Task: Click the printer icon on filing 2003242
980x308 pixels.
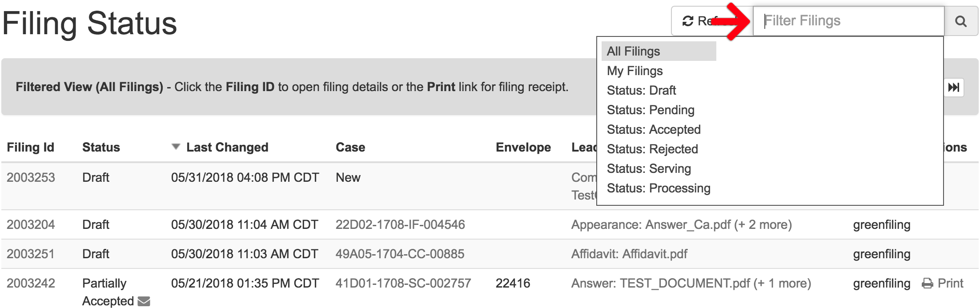Action: [x=928, y=283]
